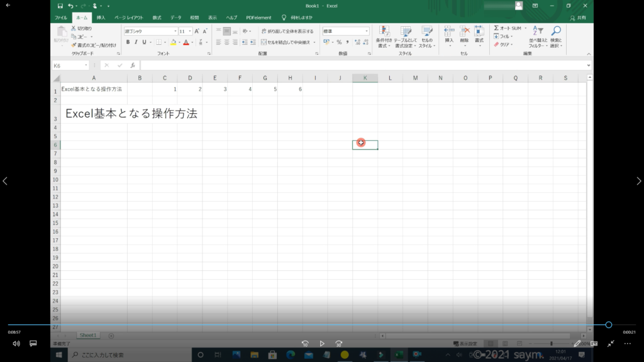Viewport: 644px width, 362px height.
Task: Click the Delete cells icon
Action: (464, 35)
